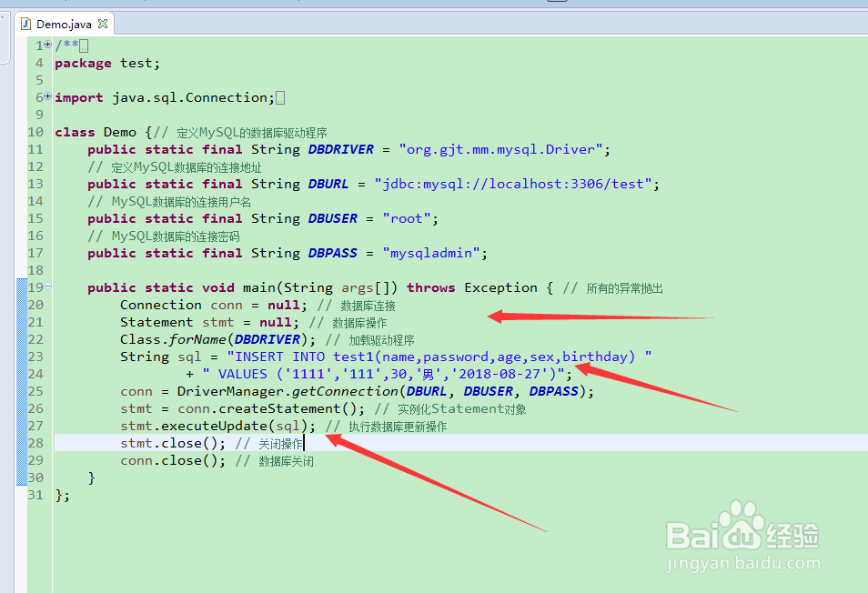Click 'conn.close()' on line 29
This screenshot has width=868, height=593.
pos(169,460)
